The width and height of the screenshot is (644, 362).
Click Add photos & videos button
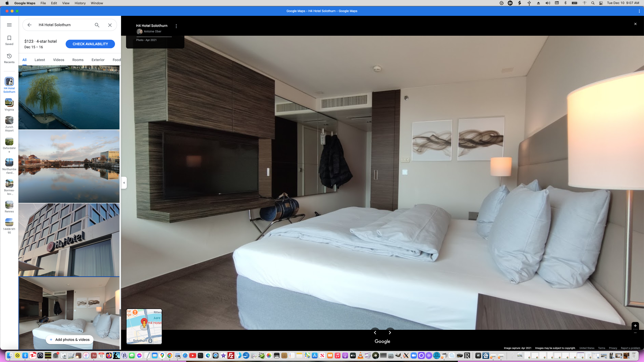[69, 340]
